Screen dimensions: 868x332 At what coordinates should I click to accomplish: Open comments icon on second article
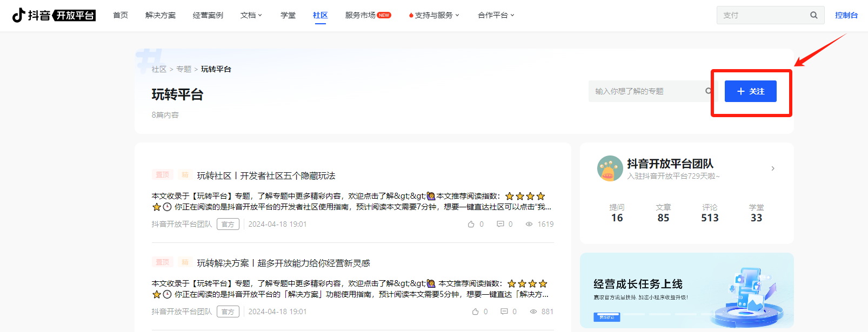504,311
